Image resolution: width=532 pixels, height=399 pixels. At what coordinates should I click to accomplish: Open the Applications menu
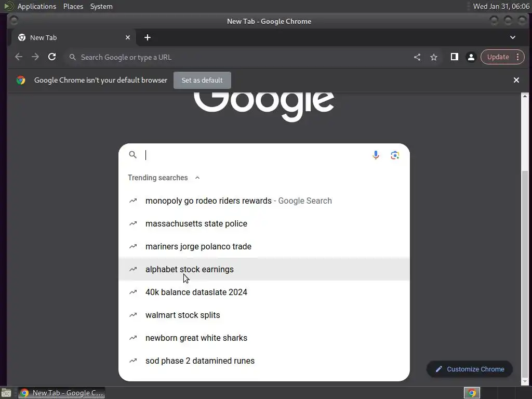click(x=37, y=6)
